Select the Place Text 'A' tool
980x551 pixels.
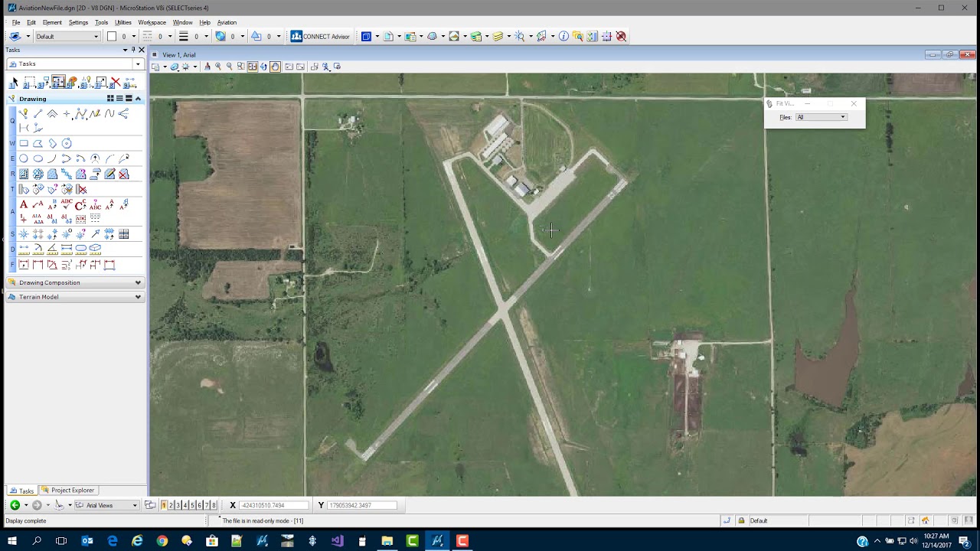tap(24, 205)
